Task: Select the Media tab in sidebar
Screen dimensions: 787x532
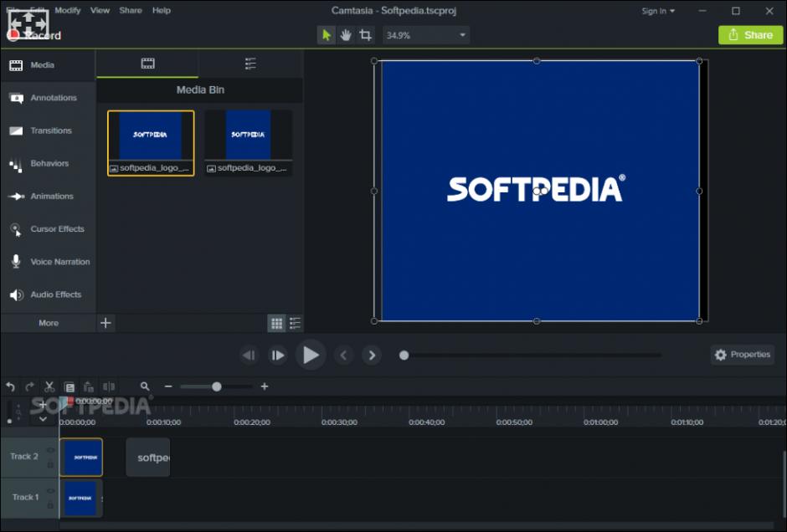Action: 48,65
